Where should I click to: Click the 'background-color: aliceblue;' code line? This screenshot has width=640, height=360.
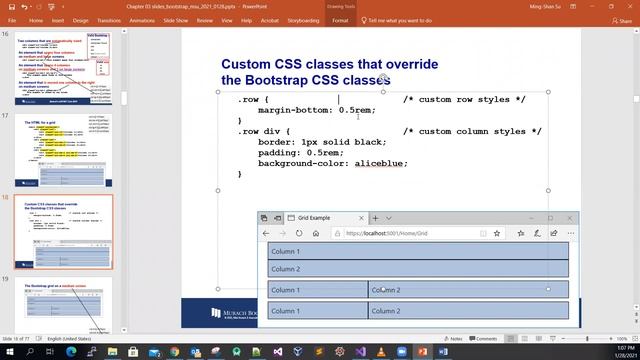tap(333, 163)
